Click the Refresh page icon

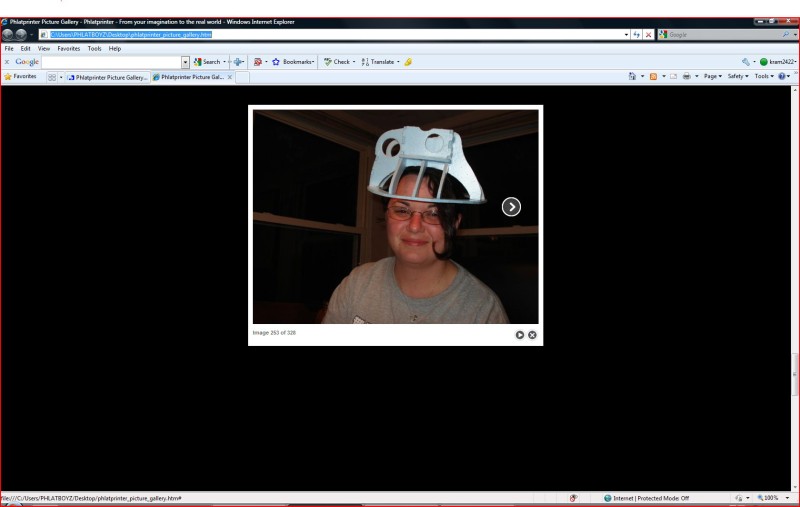click(x=637, y=34)
